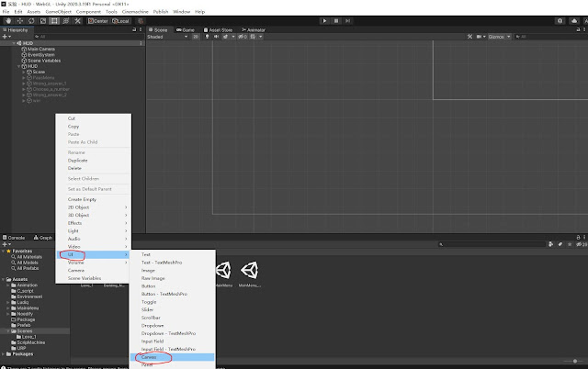Switch to the Animator tab
This screenshot has width=588, height=369.
coord(254,30)
